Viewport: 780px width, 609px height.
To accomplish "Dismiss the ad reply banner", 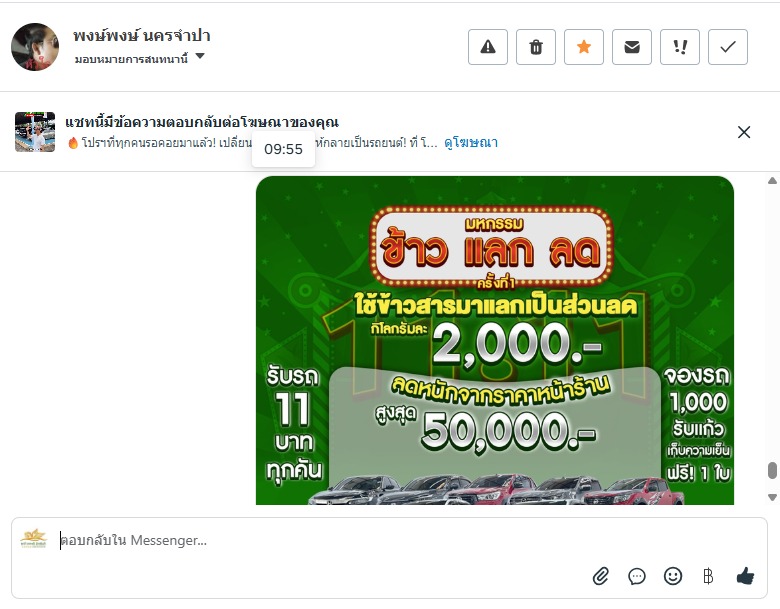I will [x=744, y=132].
